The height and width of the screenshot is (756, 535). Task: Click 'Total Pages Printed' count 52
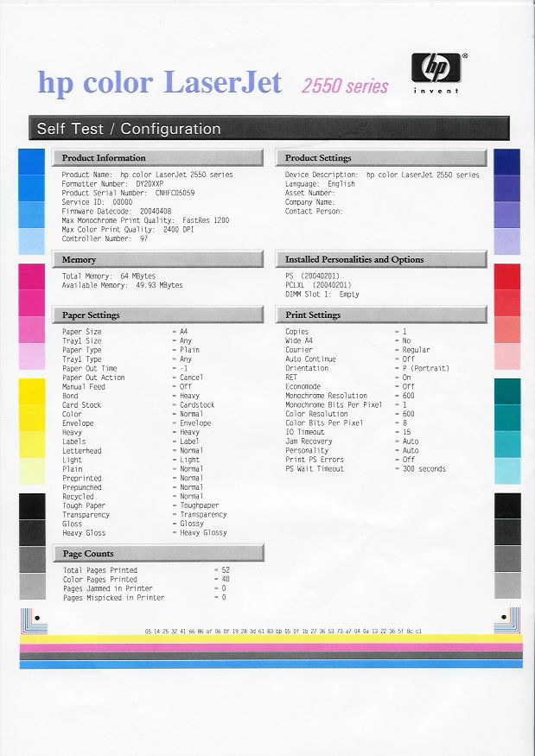click(x=226, y=570)
